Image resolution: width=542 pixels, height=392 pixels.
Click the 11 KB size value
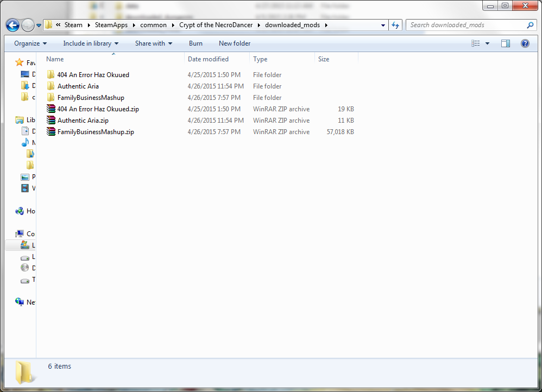[x=345, y=121]
